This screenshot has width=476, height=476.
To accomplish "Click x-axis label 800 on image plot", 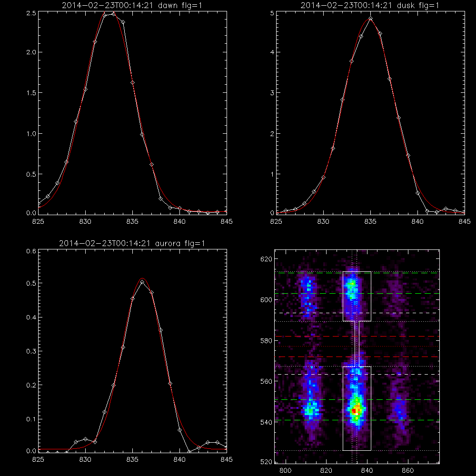I will click(x=285, y=471).
